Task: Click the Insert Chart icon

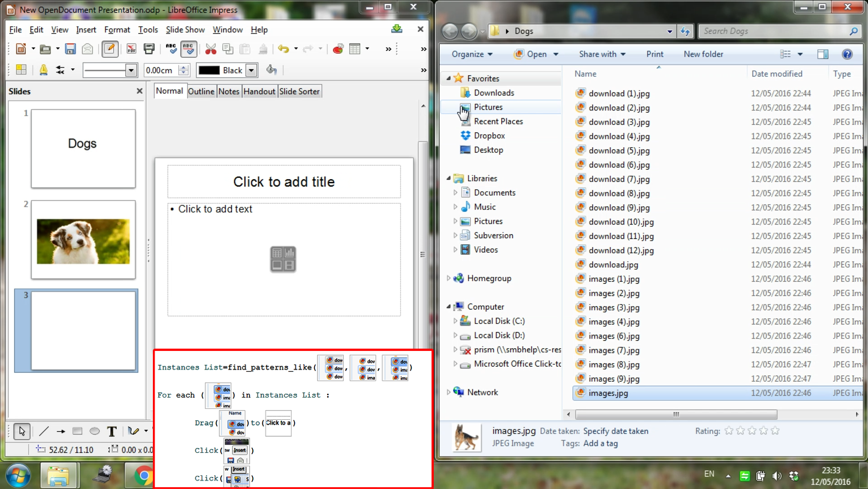Action: (338, 49)
